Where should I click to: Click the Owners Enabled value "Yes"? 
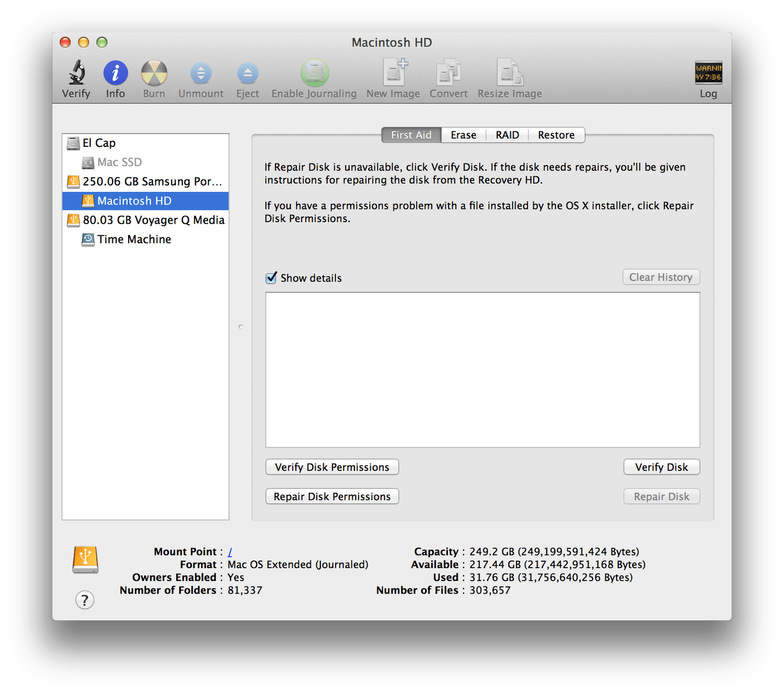[236, 577]
